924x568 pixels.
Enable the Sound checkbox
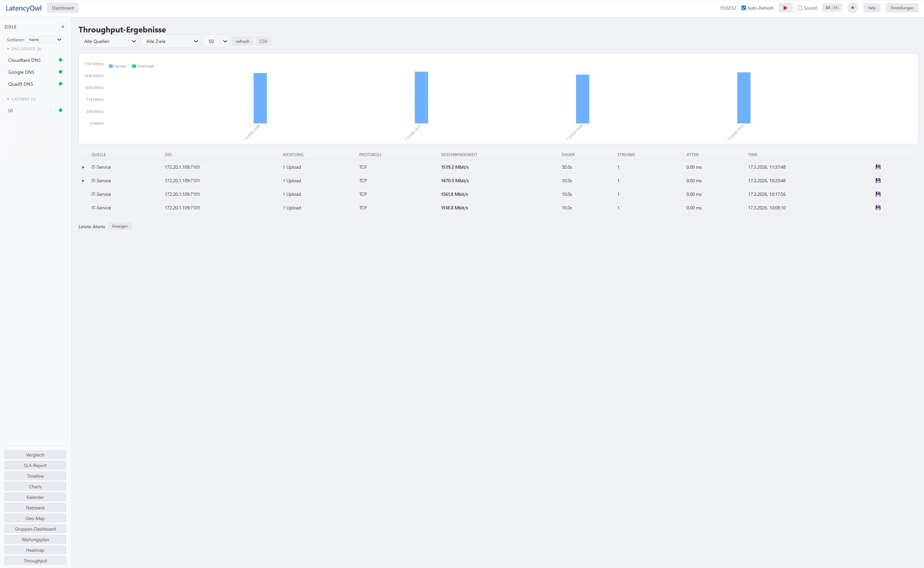coord(800,8)
